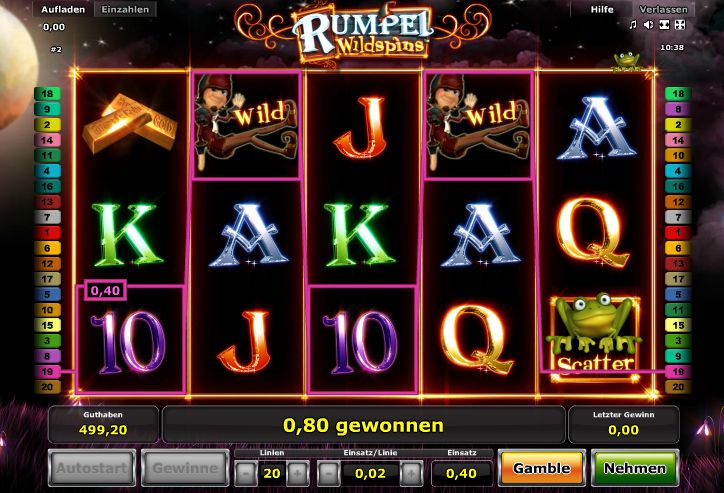This screenshot has width=724, height=493.
Task: Click the small frog icon above reels
Action: 627,61
